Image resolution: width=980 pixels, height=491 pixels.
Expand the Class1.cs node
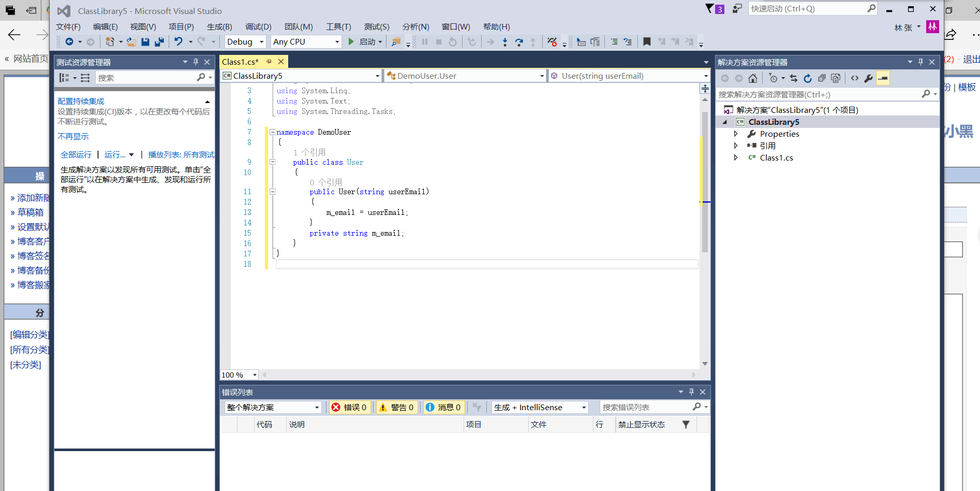coord(736,157)
